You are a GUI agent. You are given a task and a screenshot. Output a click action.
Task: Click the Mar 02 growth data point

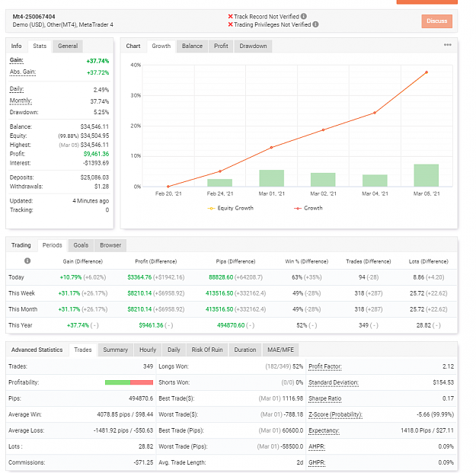point(324,130)
